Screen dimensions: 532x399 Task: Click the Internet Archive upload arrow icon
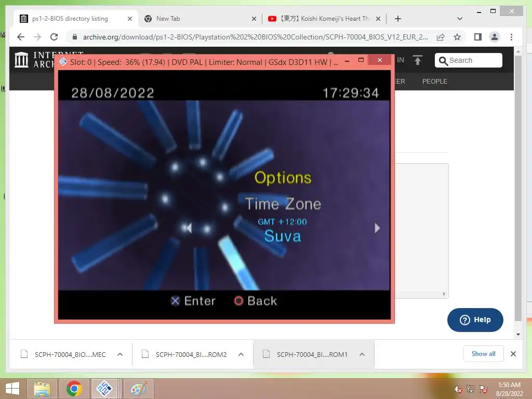418,60
